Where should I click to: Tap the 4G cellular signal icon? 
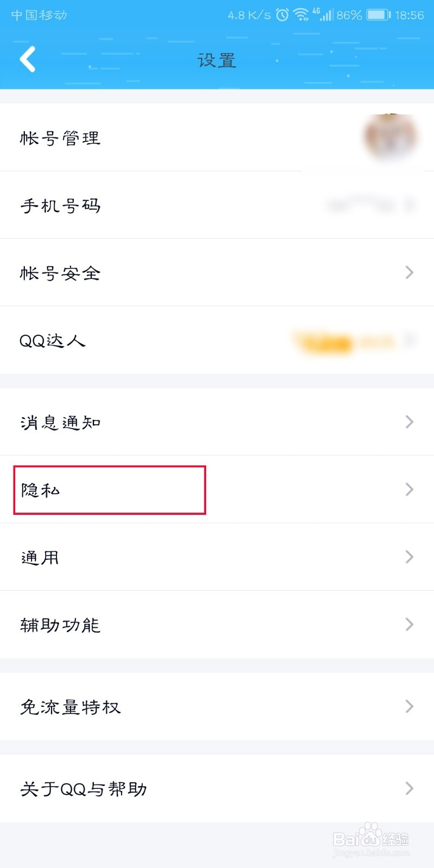coord(324,15)
